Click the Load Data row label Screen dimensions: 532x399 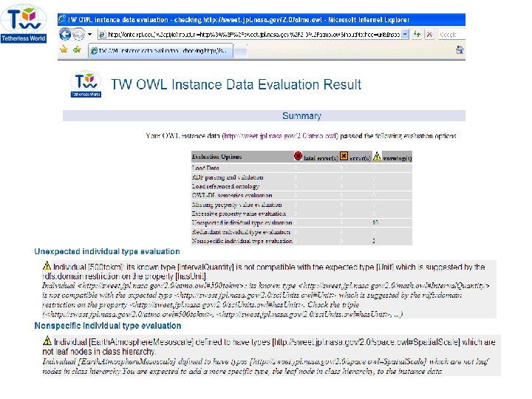205,168
